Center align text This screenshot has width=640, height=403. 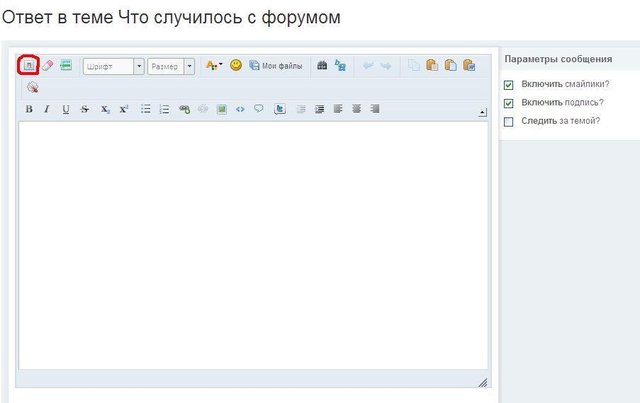pos(356,109)
